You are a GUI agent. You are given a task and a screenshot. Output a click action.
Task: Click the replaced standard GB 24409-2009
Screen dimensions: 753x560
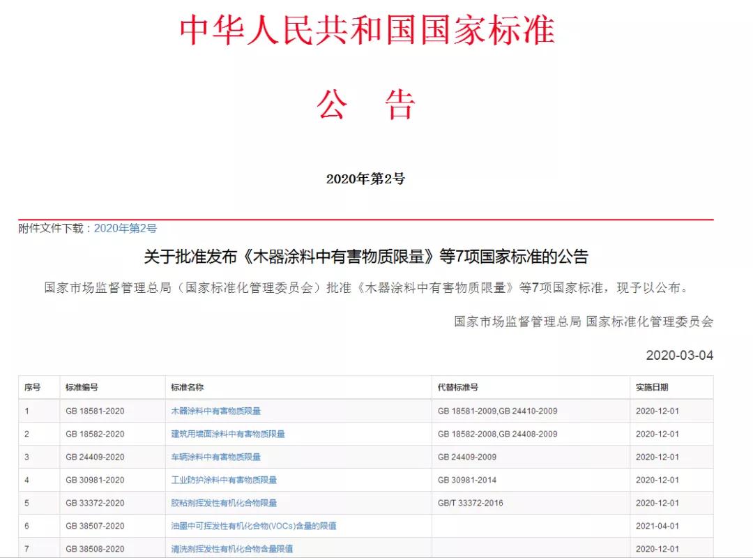pos(466,457)
